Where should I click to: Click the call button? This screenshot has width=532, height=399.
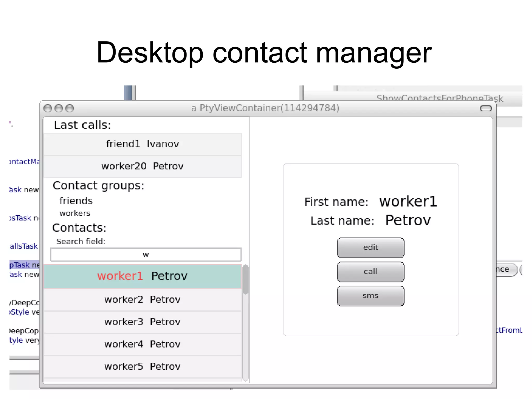coord(370,272)
